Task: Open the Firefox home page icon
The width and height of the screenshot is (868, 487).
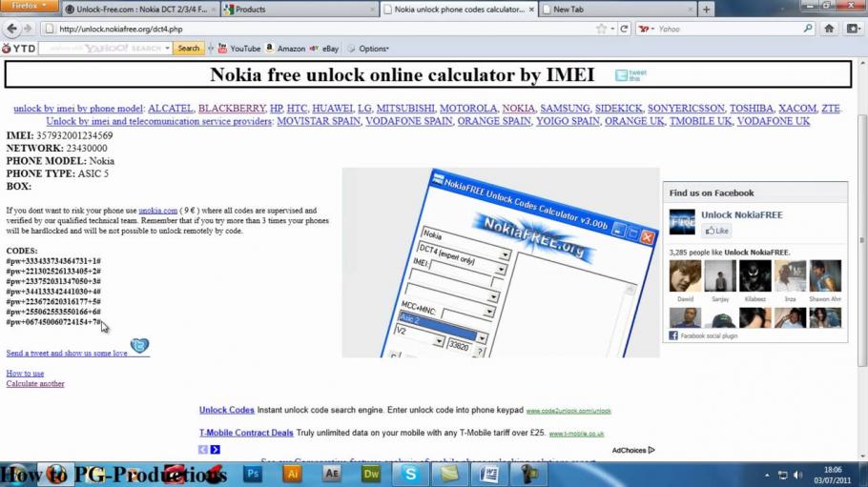Action: pos(829,29)
